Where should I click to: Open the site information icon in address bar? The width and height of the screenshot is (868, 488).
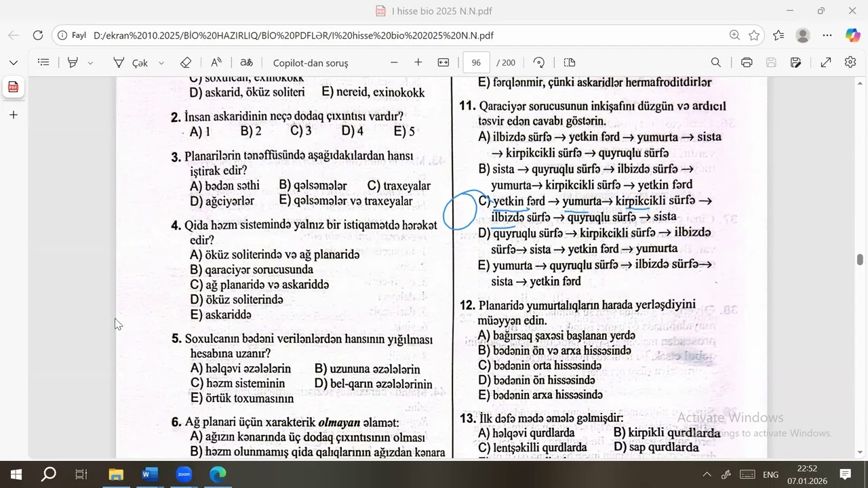(62, 35)
